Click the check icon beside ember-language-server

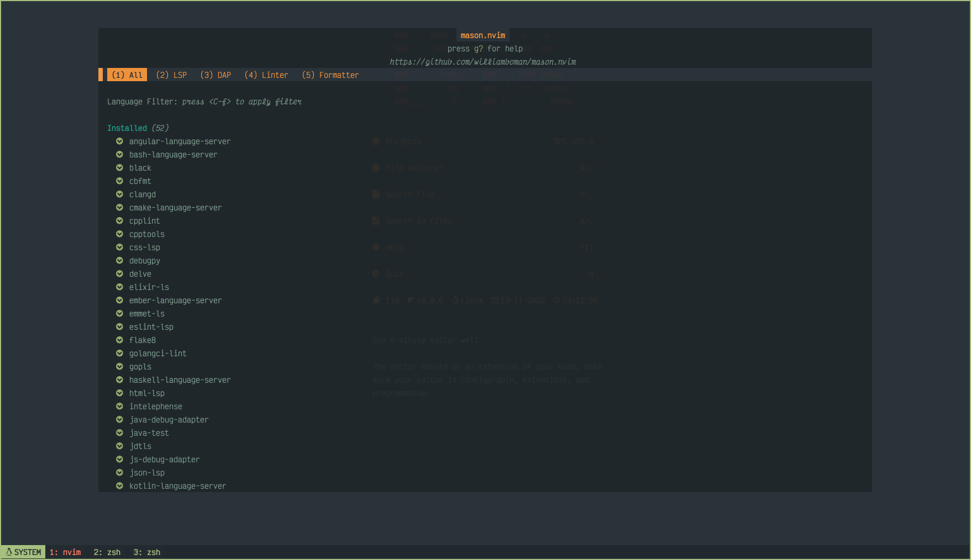click(x=119, y=300)
